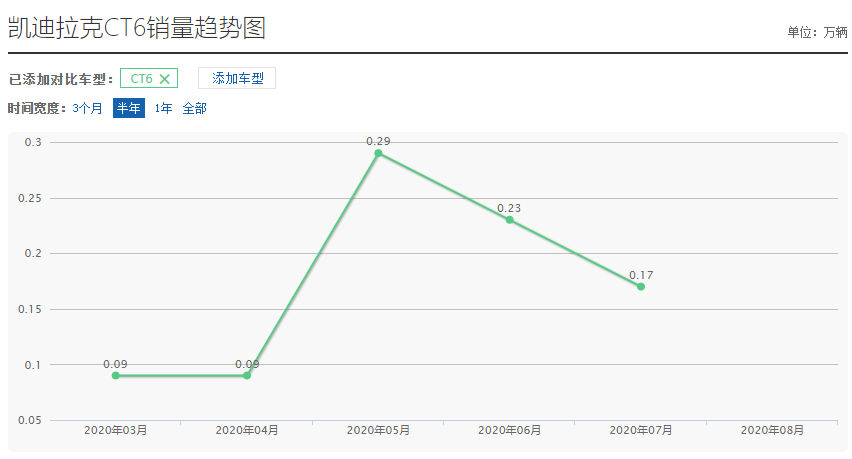Click the 0.2 y-axis value

point(33,253)
